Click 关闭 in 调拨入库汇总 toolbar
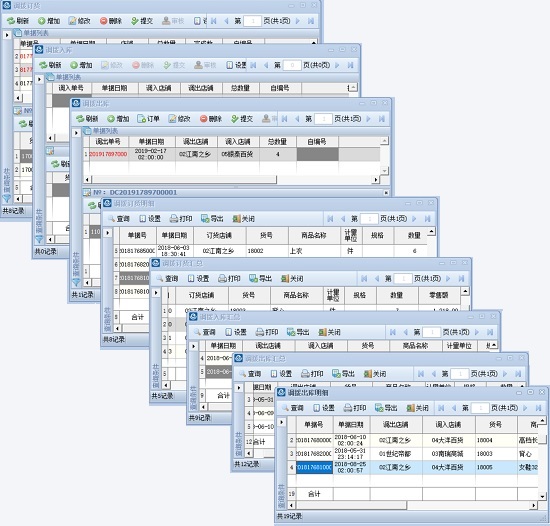 pos(329,332)
